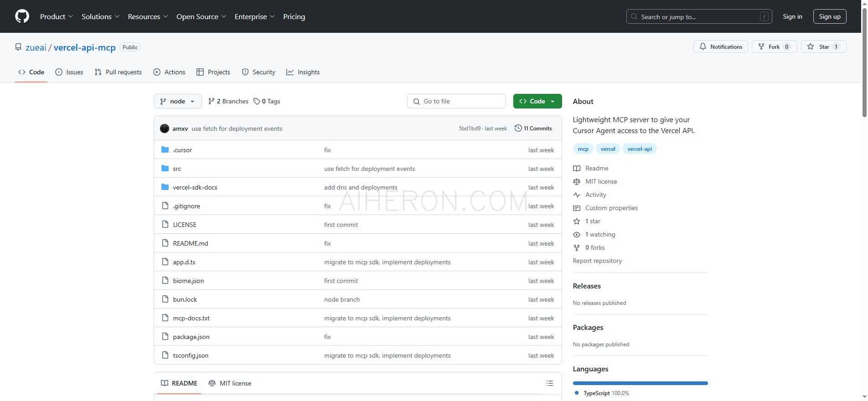
Task: Click the blue TypeScript language dot
Action: (x=577, y=393)
